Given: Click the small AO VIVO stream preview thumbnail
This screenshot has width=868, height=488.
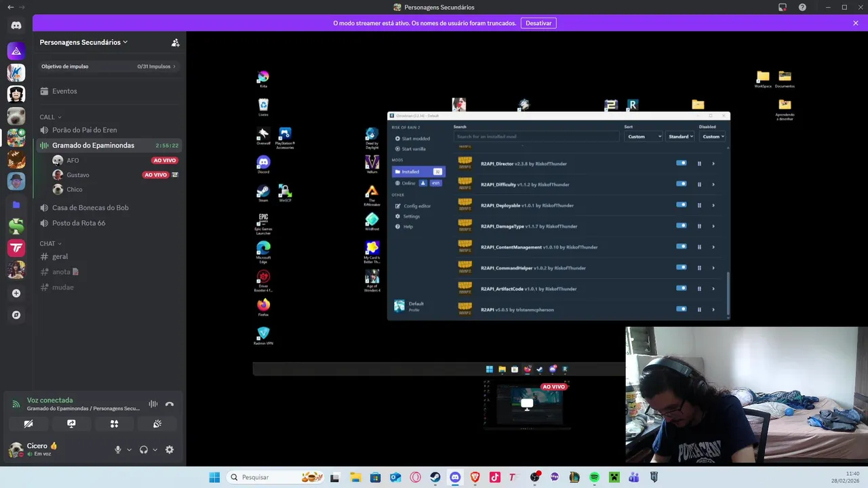Looking at the screenshot, I should click(527, 405).
